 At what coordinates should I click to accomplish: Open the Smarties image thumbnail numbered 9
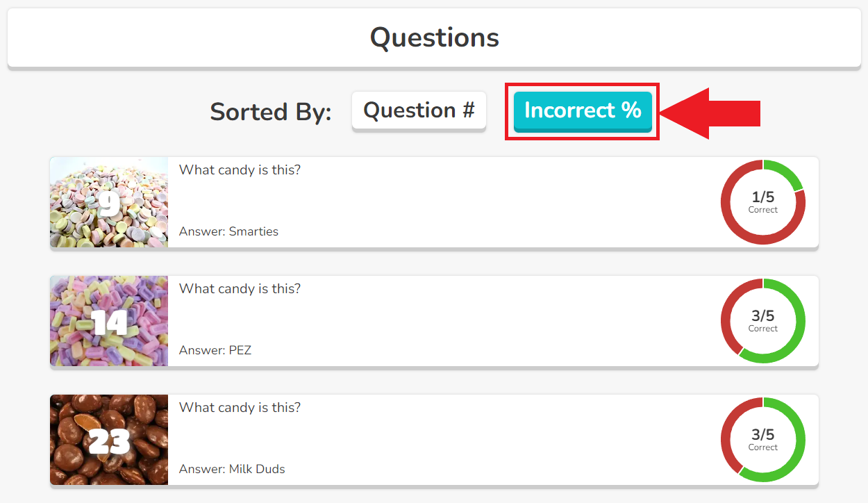tap(109, 202)
